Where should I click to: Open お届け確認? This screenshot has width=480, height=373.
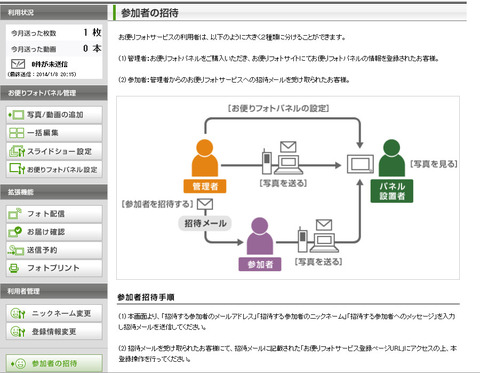[54, 232]
